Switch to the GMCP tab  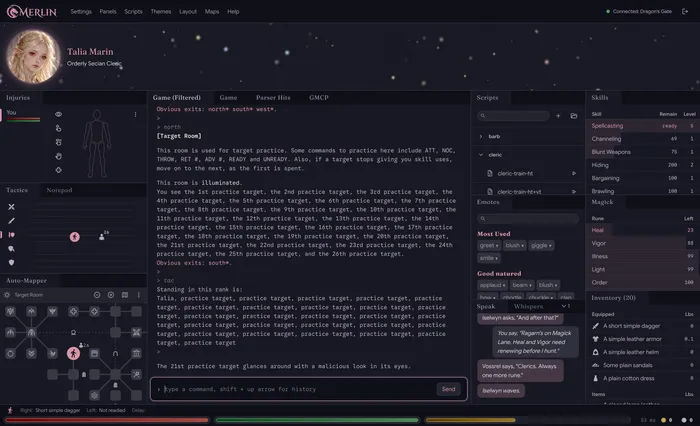pos(319,97)
